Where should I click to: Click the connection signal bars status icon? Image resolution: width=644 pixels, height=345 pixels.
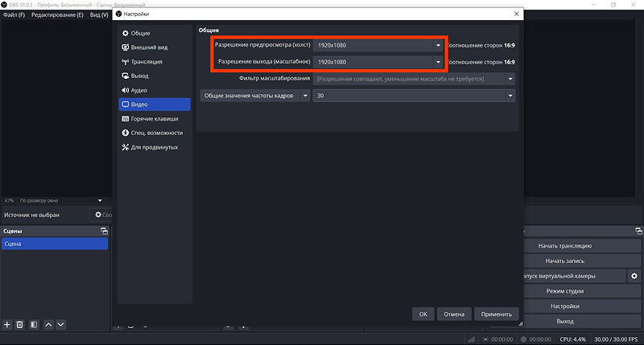click(472, 339)
